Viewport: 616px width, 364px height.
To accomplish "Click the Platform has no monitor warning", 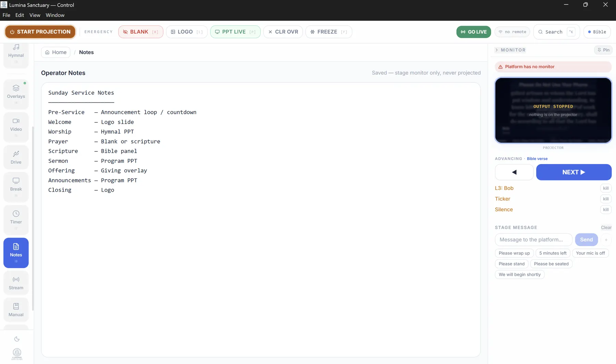I will [x=553, y=67].
